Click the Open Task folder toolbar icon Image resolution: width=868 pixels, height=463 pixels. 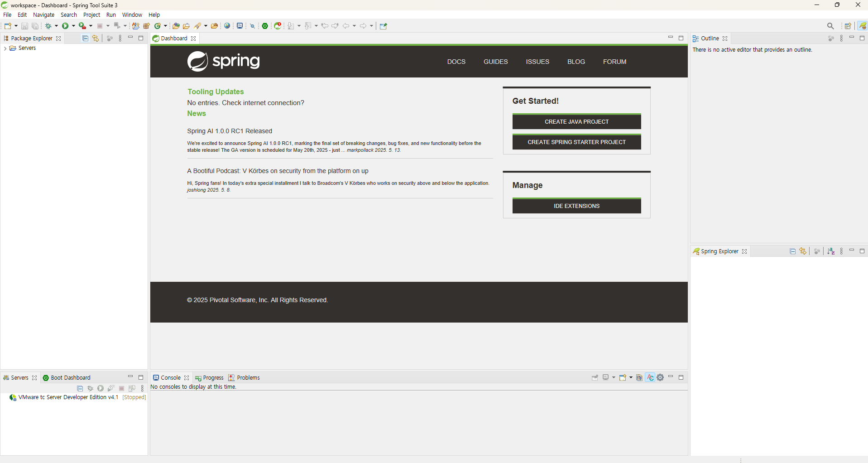point(186,26)
